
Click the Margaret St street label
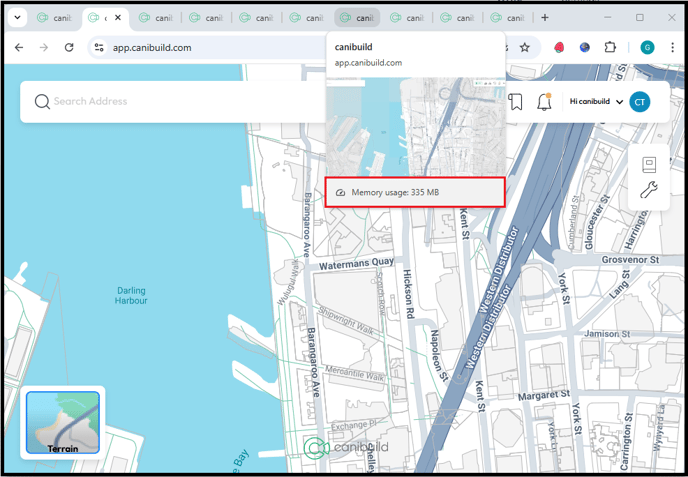tap(544, 395)
